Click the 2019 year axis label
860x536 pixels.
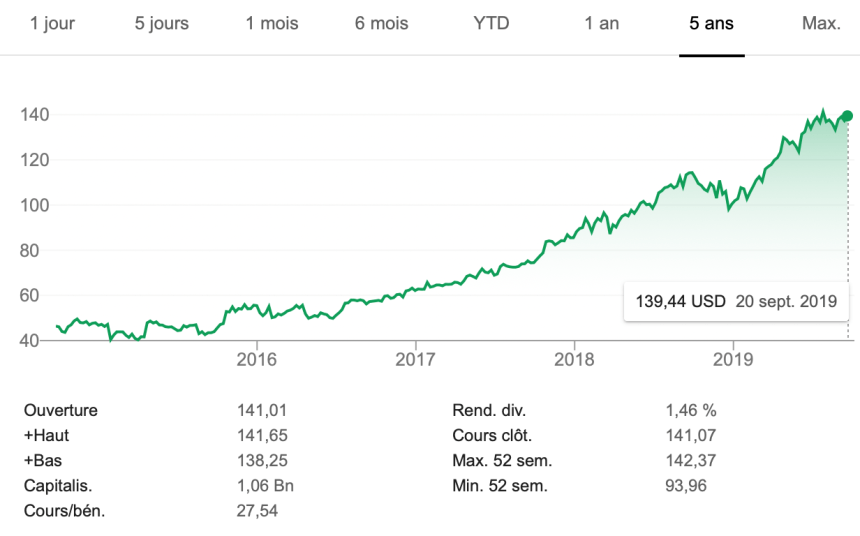pyautogui.click(x=733, y=359)
